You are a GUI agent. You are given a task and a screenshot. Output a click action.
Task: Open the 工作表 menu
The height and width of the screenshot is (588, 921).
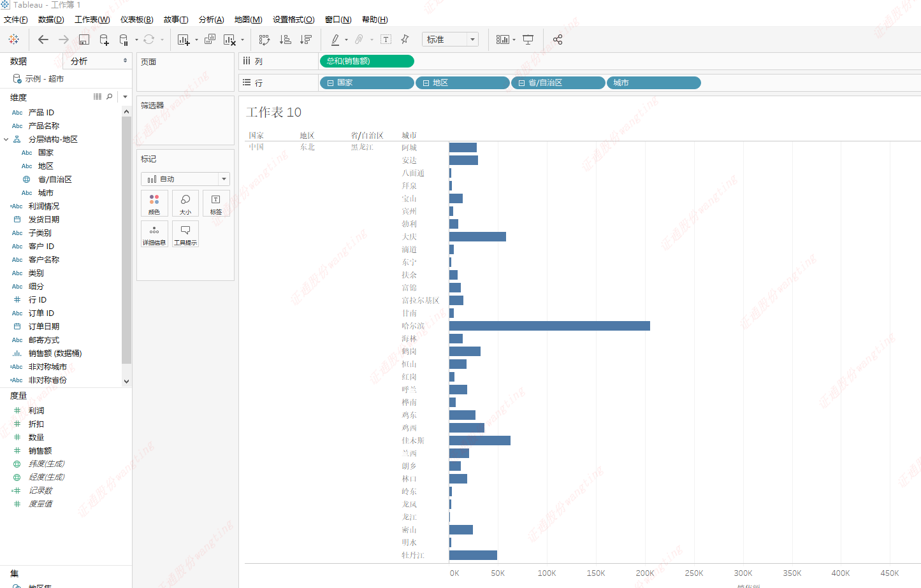92,20
